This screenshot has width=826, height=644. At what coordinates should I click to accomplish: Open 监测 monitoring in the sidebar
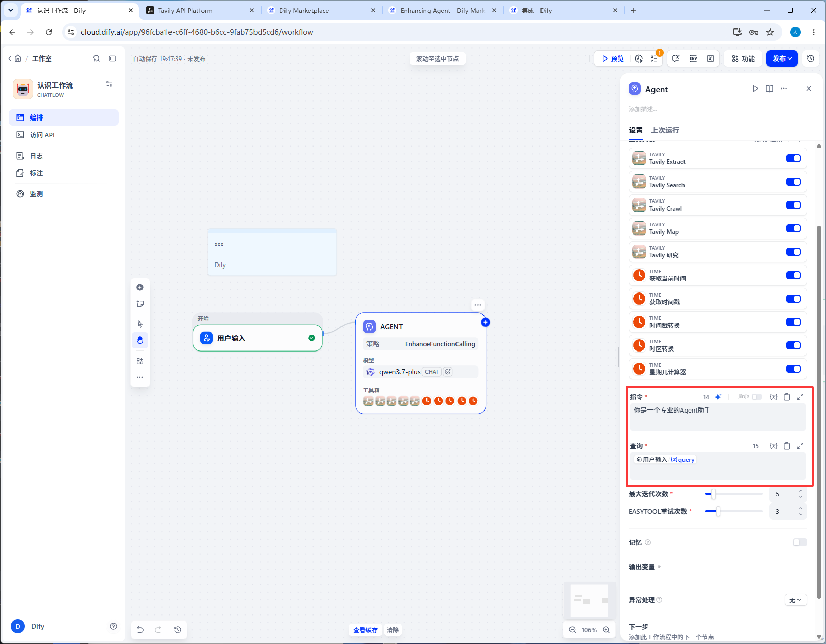(x=64, y=194)
